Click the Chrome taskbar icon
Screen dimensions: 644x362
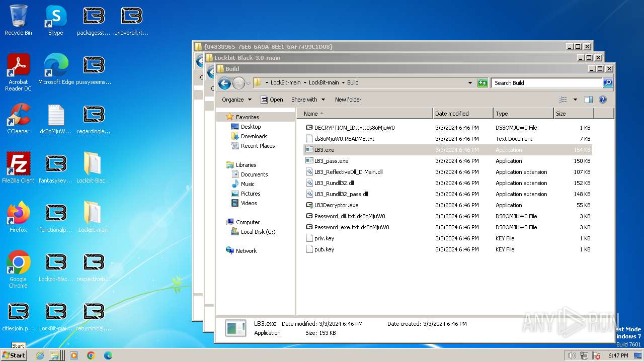point(91,355)
